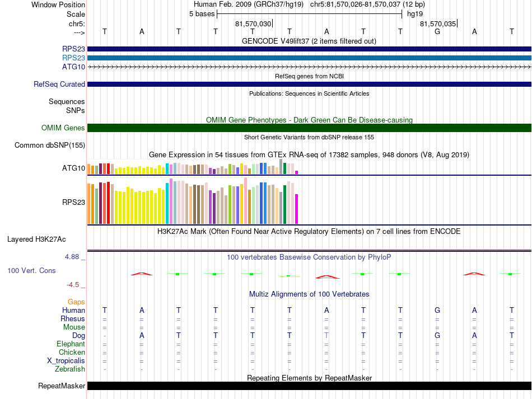Click the OMIM Genes label
This screenshot has width=532, height=399.
click(63, 128)
